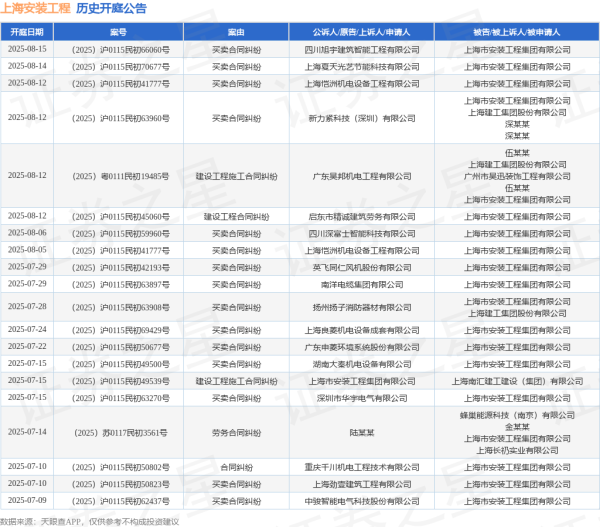Click the date cell 2025-08-05

(27, 250)
